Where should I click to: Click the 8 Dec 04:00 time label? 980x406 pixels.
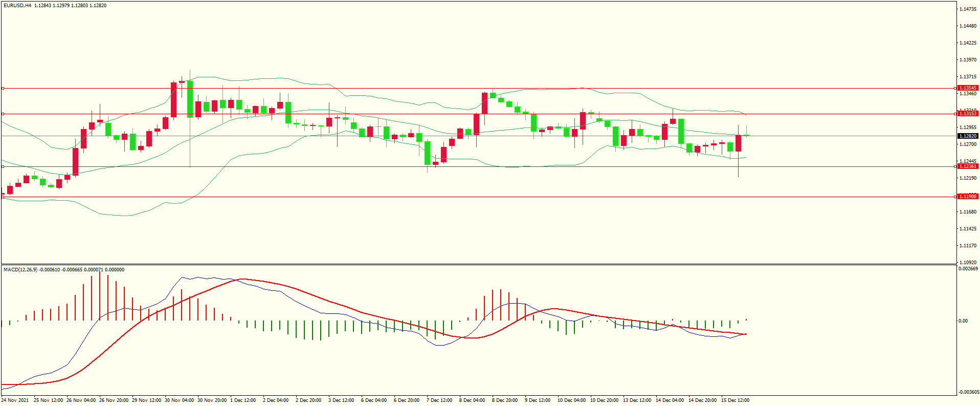(472, 400)
